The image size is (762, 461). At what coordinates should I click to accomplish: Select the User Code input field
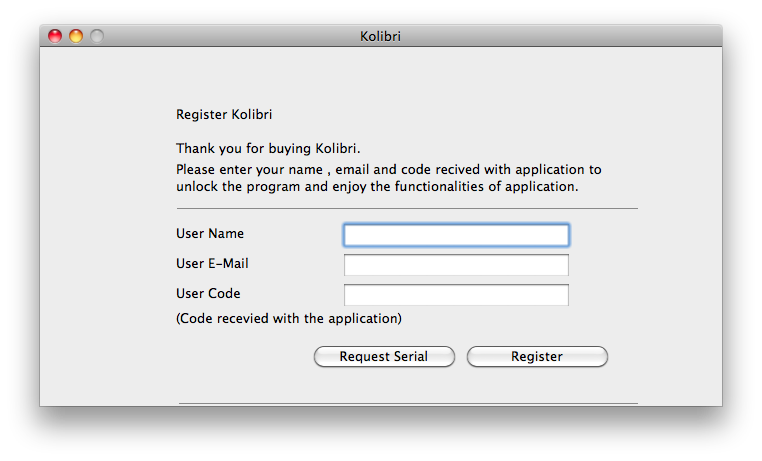(x=456, y=295)
